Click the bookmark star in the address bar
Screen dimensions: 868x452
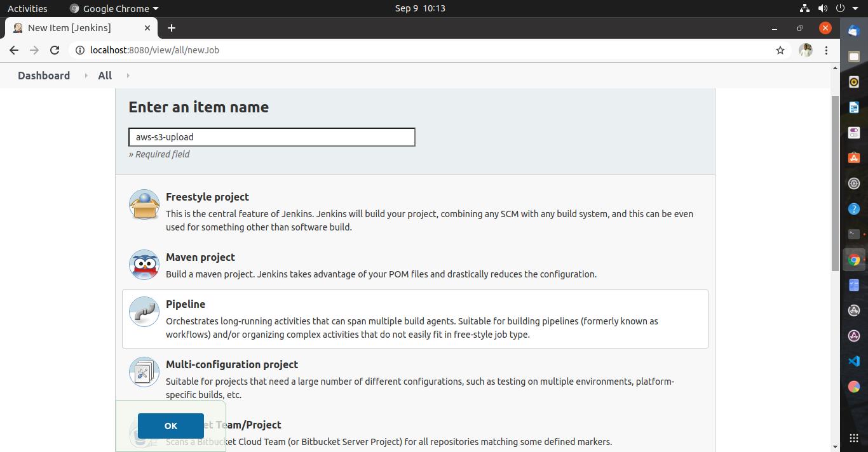(x=780, y=50)
